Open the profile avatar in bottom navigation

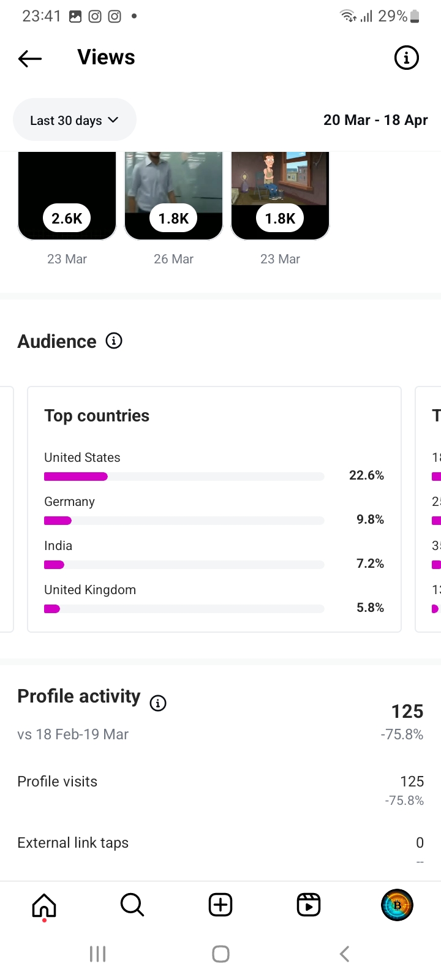[397, 905]
